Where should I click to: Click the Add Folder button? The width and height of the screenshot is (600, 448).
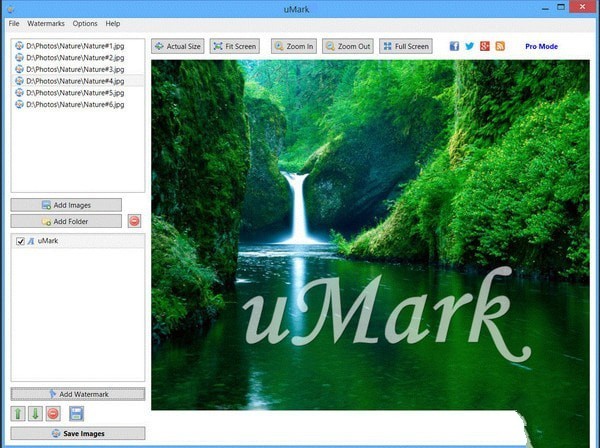pos(66,221)
